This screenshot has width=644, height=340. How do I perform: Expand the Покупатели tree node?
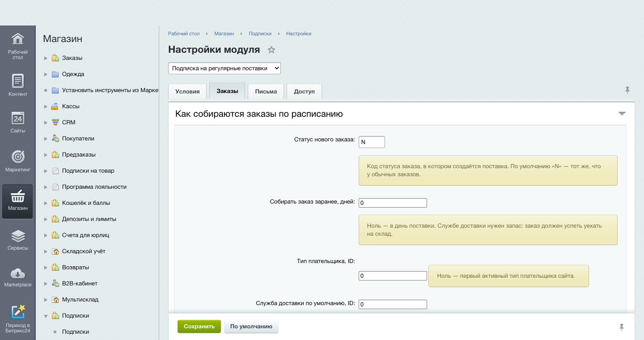(46, 139)
